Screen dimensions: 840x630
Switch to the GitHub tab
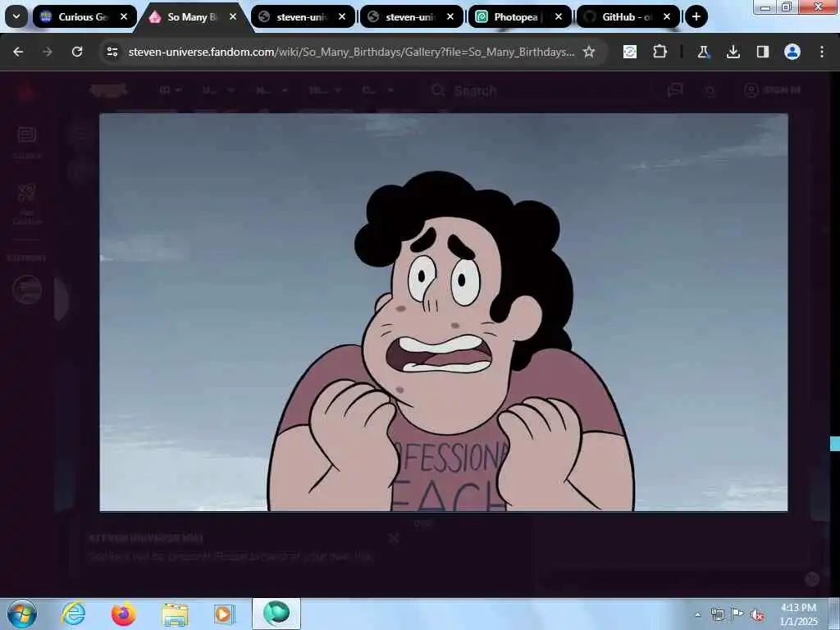tap(626, 16)
